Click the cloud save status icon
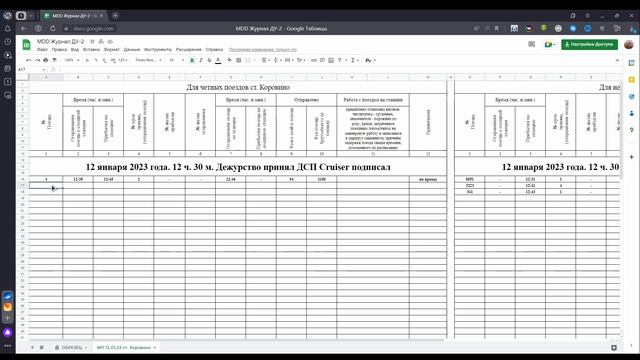Viewport: 640px width, 360px height. [110, 41]
